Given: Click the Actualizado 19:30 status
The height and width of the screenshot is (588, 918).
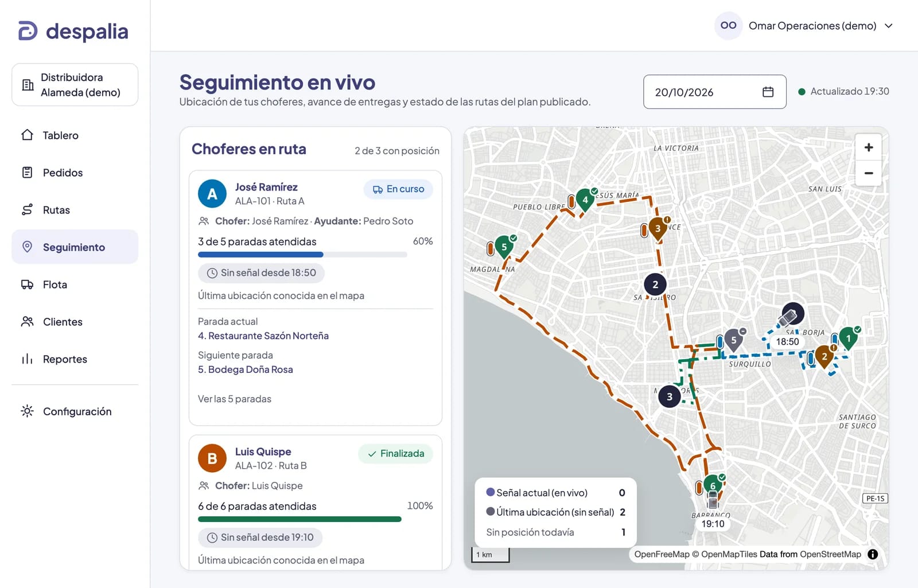Looking at the screenshot, I should pyautogui.click(x=843, y=91).
